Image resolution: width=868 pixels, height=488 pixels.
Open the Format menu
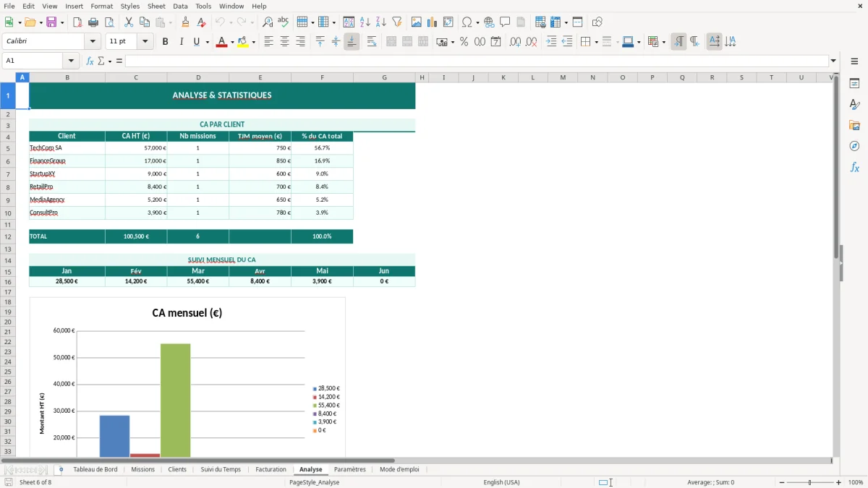tap(101, 6)
